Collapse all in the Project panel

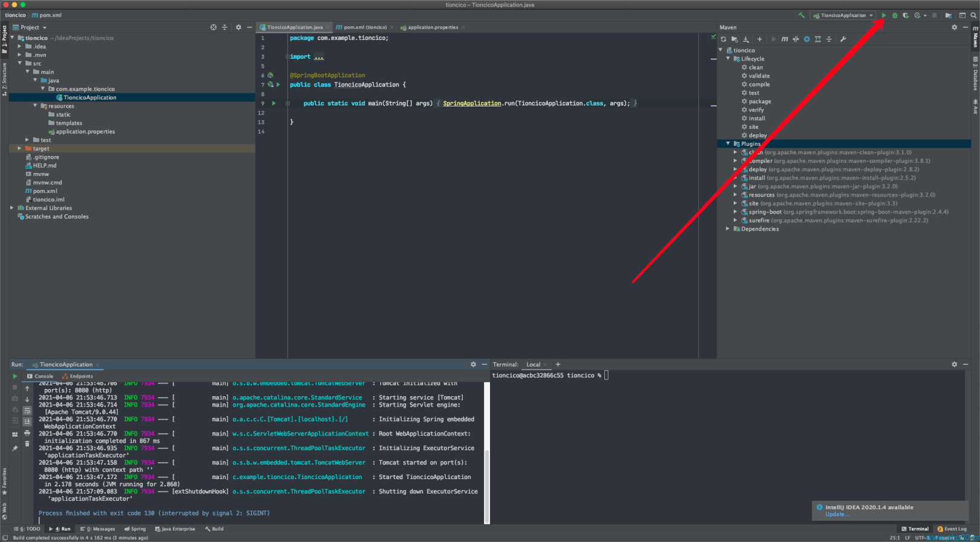(224, 27)
